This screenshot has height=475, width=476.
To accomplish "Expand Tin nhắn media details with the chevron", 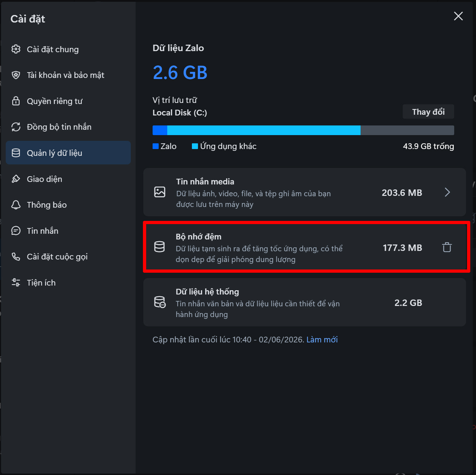I will (447, 192).
